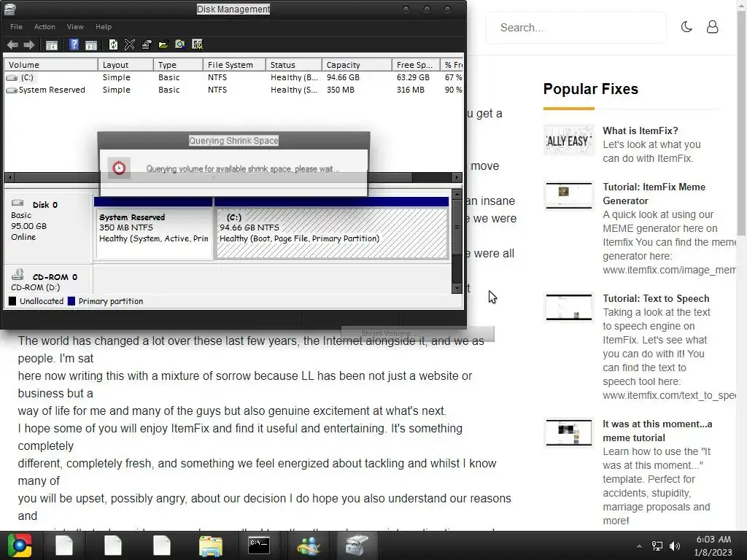The image size is (747, 560).
Task: Sort by the Status column header
Action: pos(294,65)
